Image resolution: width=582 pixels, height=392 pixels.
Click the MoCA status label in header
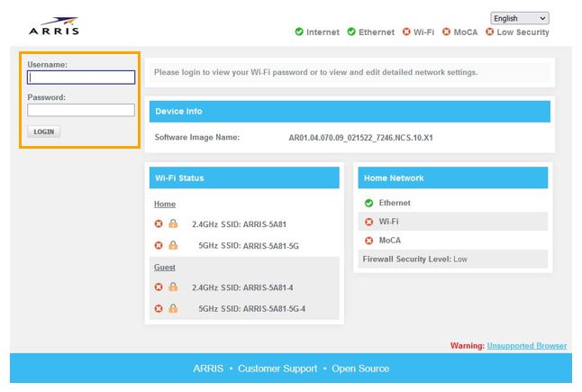click(x=466, y=32)
